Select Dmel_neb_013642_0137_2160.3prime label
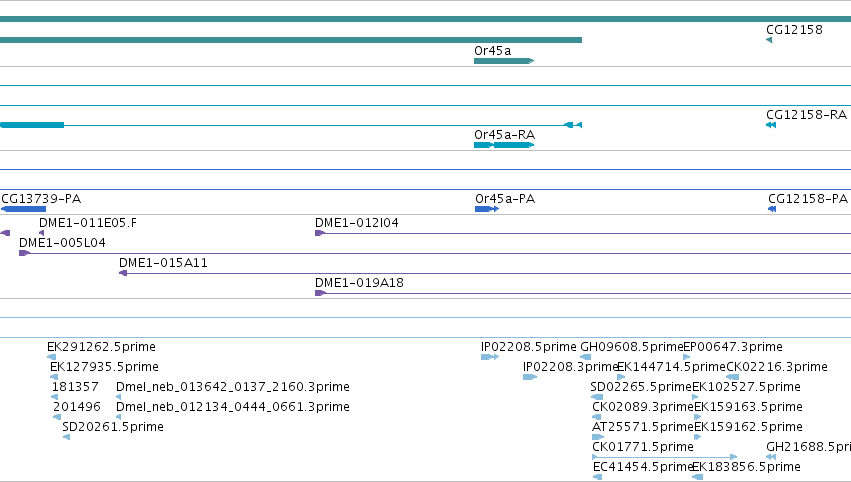Image resolution: width=851 pixels, height=482 pixels. tap(233, 387)
